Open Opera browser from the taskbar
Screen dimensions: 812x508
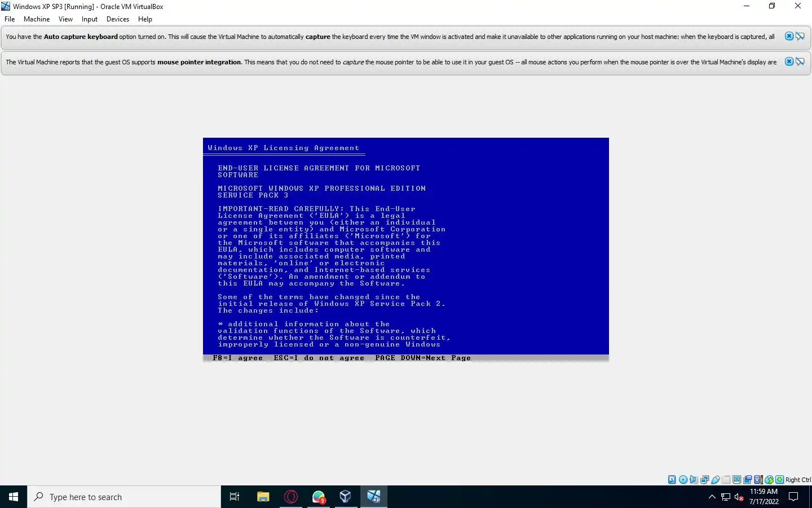tap(291, 497)
